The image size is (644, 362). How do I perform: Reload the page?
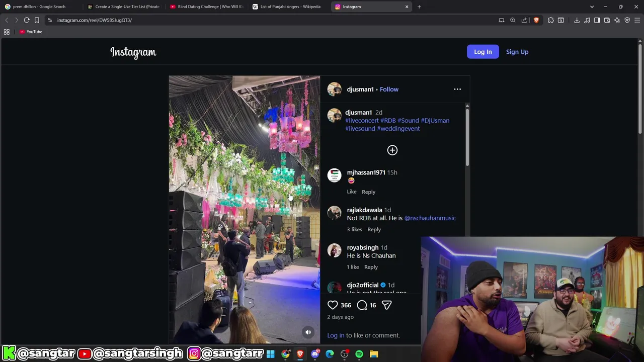(27, 20)
